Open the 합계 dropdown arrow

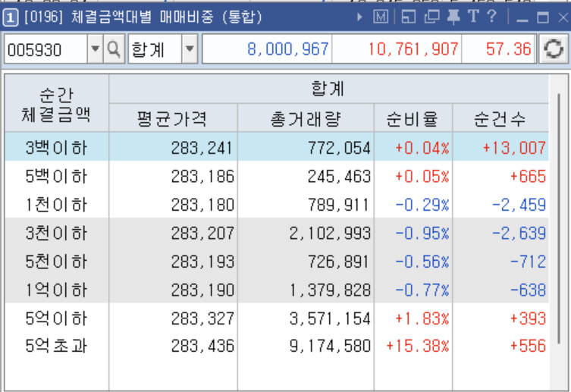click(190, 49)
